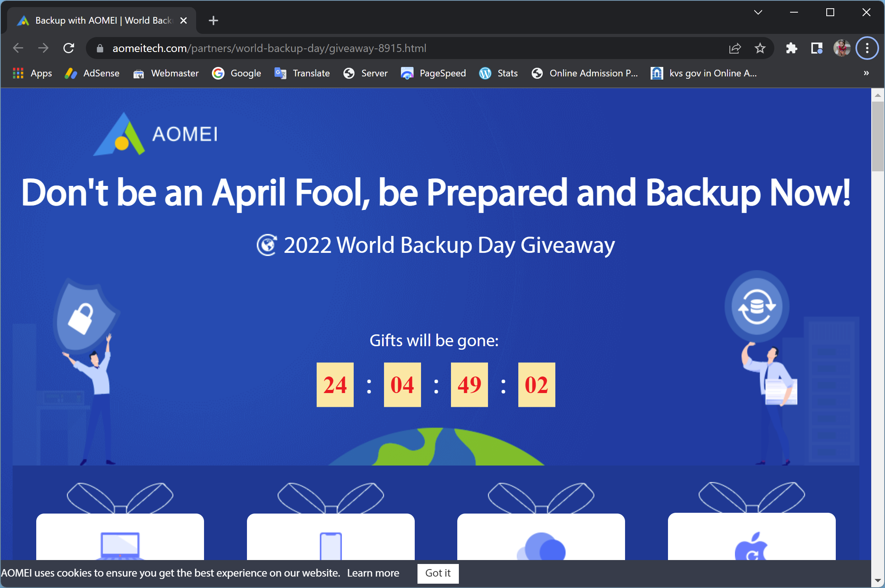Image resolution: width=885 pixels, height=588 pixels.
Task: Open Chrome three-dot menu
Action: 867,48
